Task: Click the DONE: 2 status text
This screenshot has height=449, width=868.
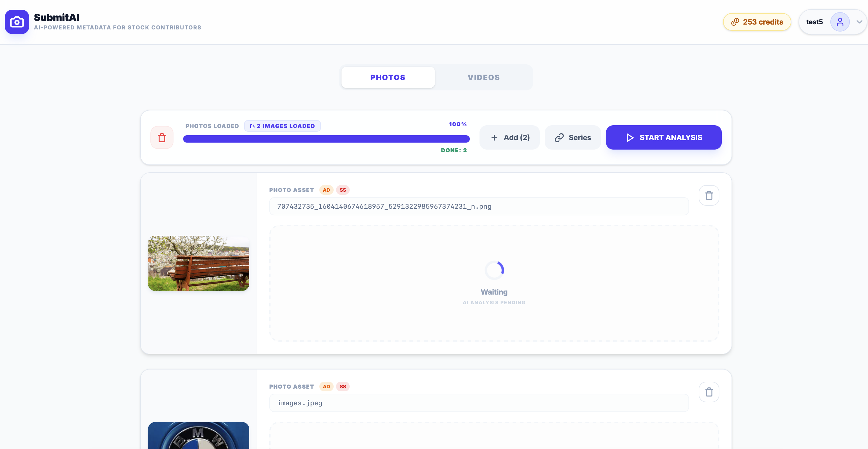Action: click(x=453, y=150)
